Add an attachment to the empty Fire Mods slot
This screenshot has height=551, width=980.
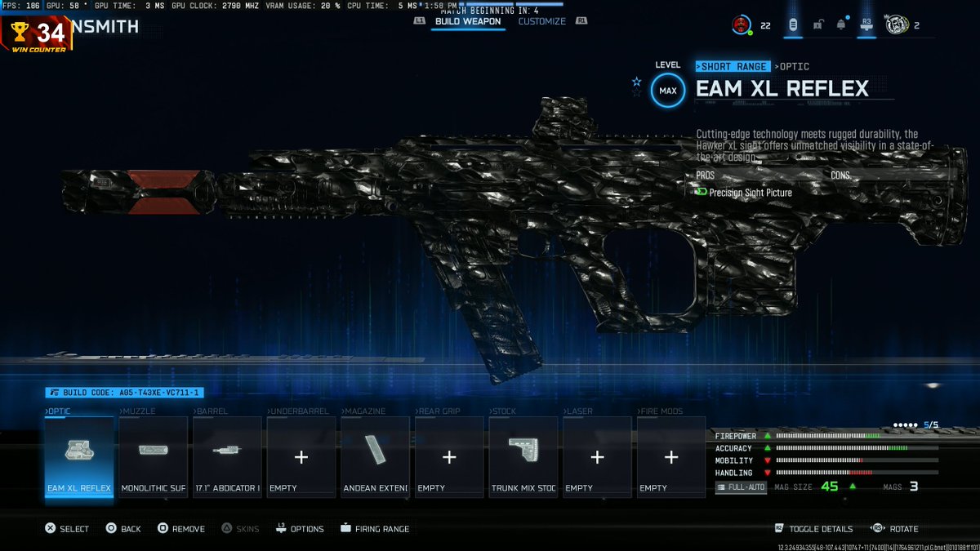coord(671,457)
